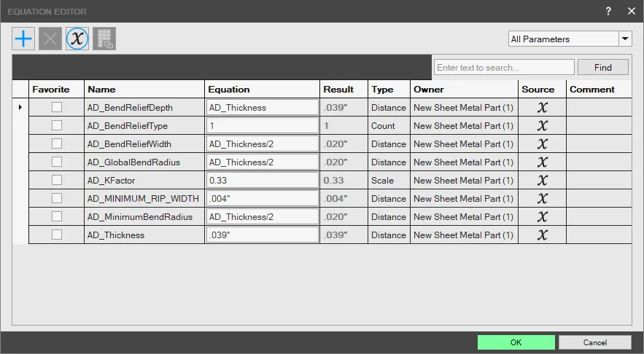The height and width of the screenshot is (354, 644).
Task: Sort by the Result column header
Action: point(344,89)
